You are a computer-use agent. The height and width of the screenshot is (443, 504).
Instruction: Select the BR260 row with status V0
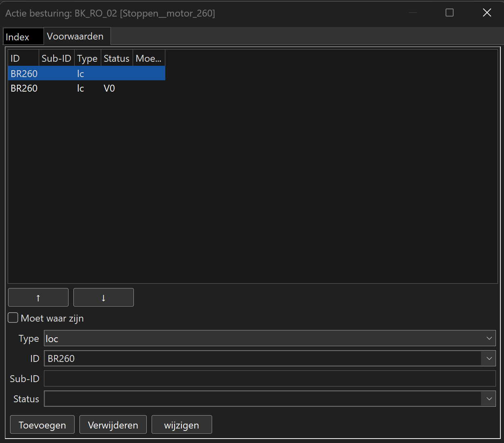86,88
